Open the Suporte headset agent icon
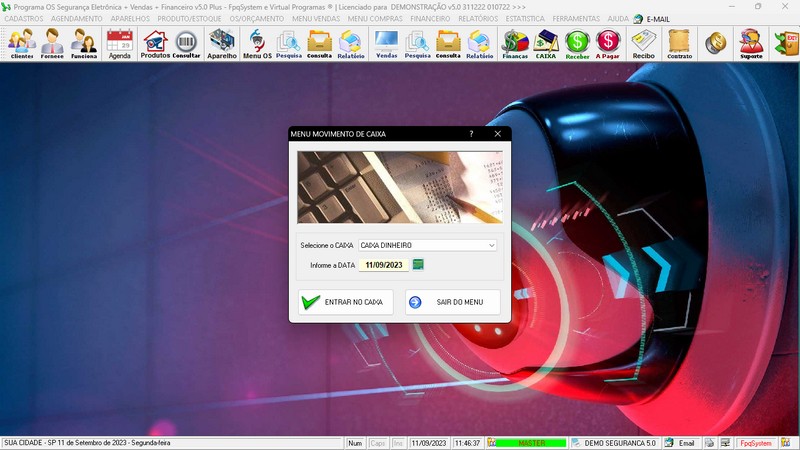Screen dimensions: 800x450 click(x=752, y=44)
